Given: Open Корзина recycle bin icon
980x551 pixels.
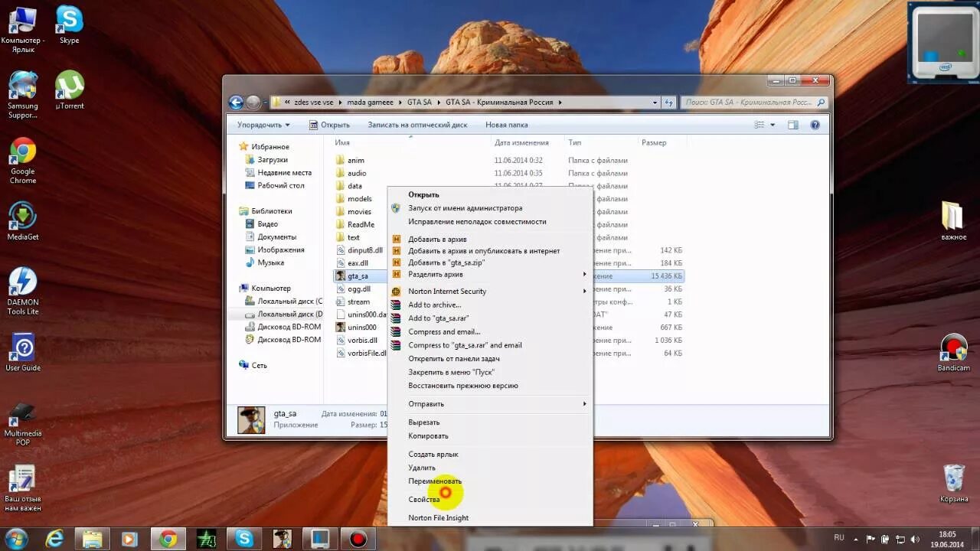Looking at the screenshot, I should pyautogui.click(x=954, y=484).
